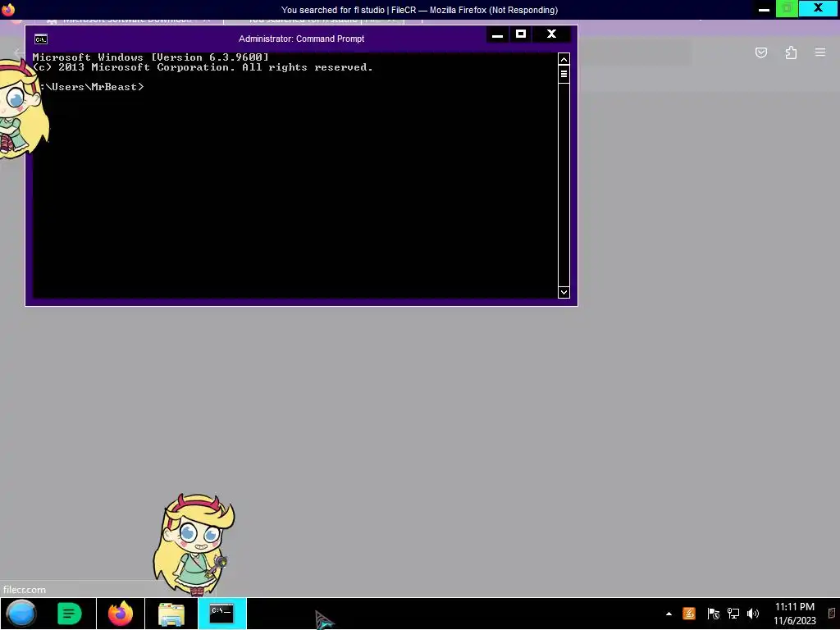
Task: Open the green notes app on the taskbar
Action: click(70, 614)
